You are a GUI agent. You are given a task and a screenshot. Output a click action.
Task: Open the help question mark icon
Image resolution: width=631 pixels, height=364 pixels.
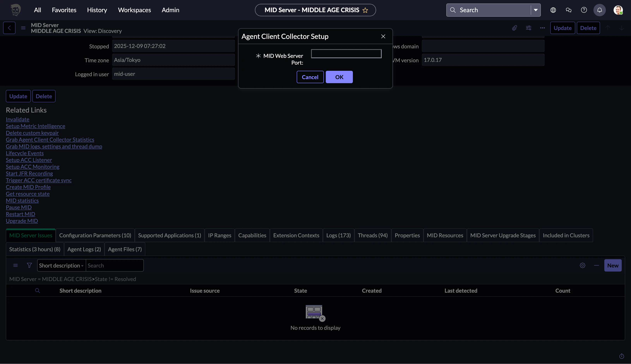(x=584, y=10)
